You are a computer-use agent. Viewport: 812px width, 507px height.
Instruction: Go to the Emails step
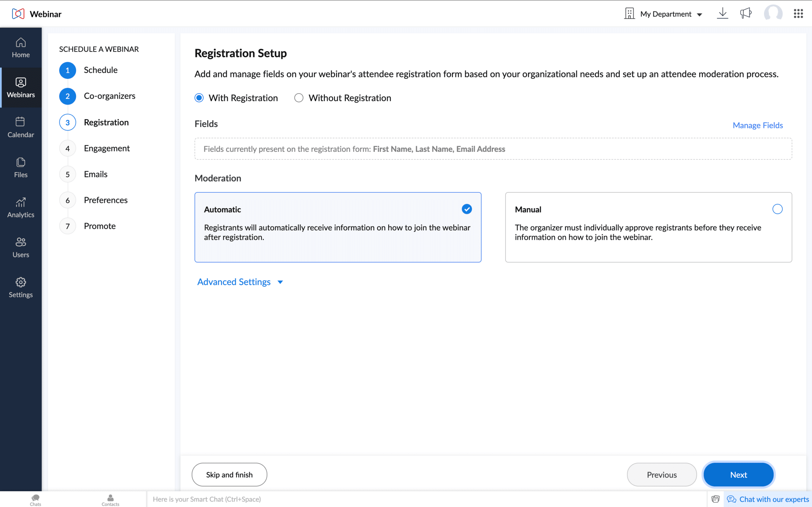point(95,174)
